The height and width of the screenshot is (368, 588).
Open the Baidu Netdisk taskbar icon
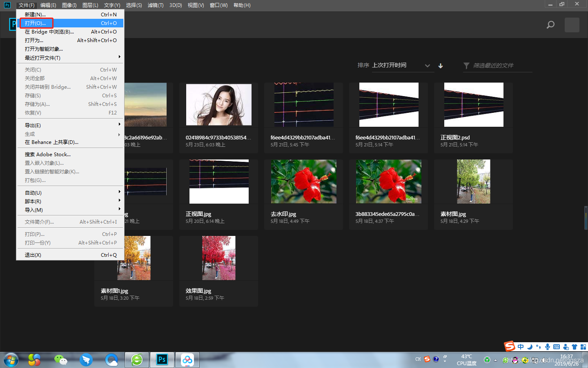(187, 360)
